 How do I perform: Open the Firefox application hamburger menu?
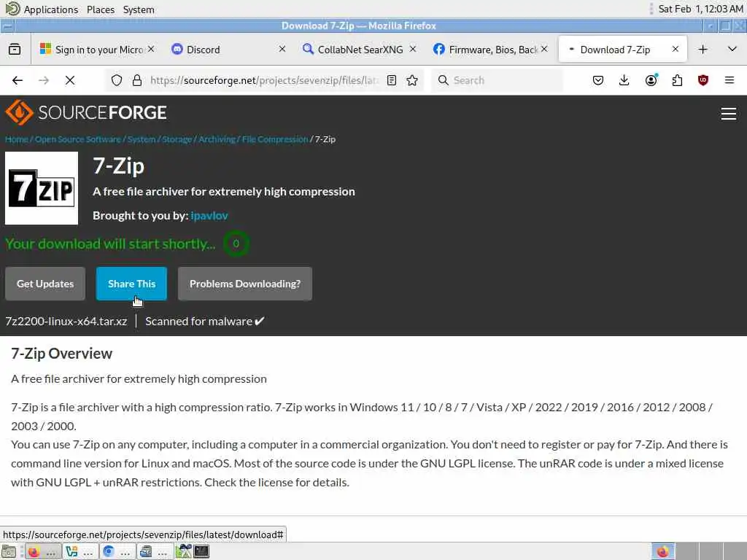coord(729,80)
